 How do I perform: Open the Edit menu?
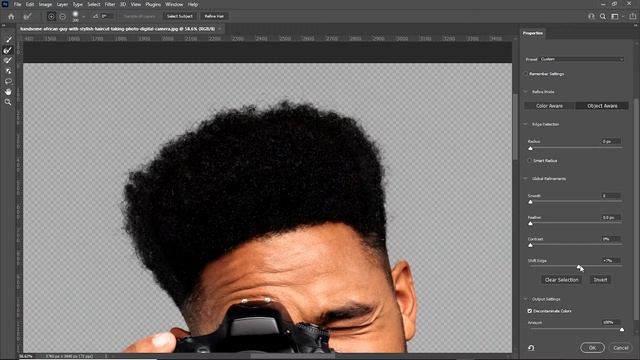30,4
